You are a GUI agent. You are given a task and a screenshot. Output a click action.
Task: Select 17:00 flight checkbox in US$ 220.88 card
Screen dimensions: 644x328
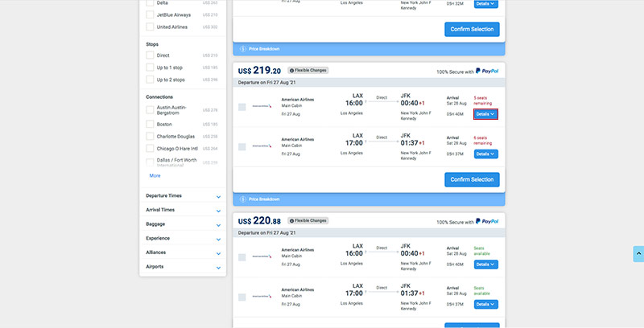point(242,297)
